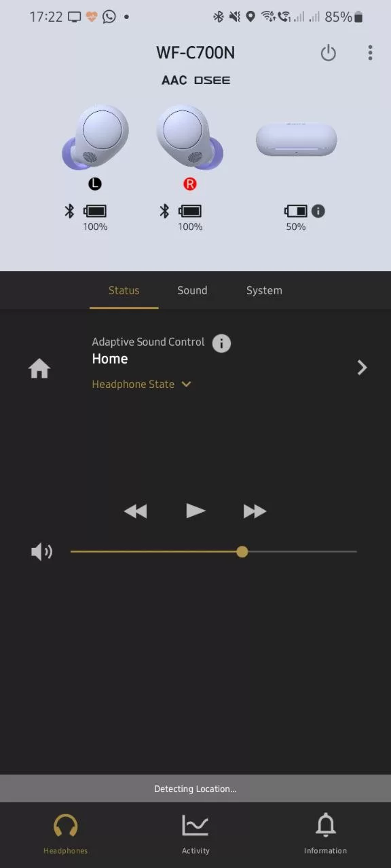Skip back with the rewind button
Image resolution: width=391 pixels, height=868 pixels.
click(x=136, y=511)
